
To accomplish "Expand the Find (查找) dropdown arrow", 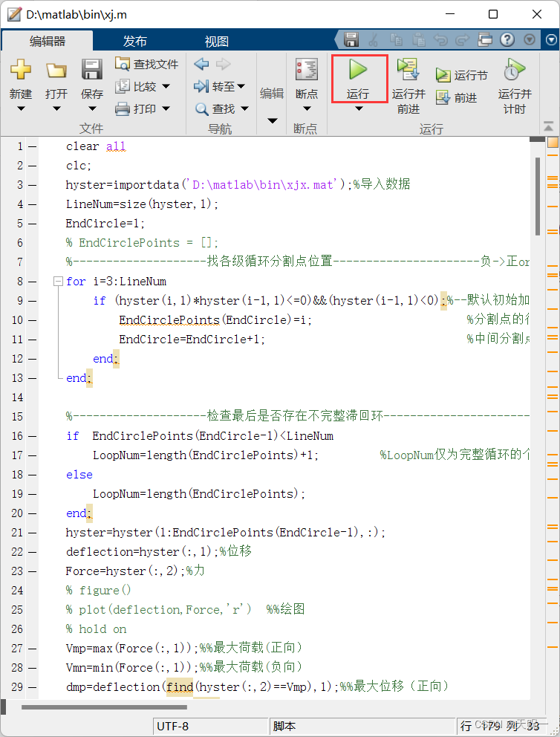I will click(x=244, y=108).
